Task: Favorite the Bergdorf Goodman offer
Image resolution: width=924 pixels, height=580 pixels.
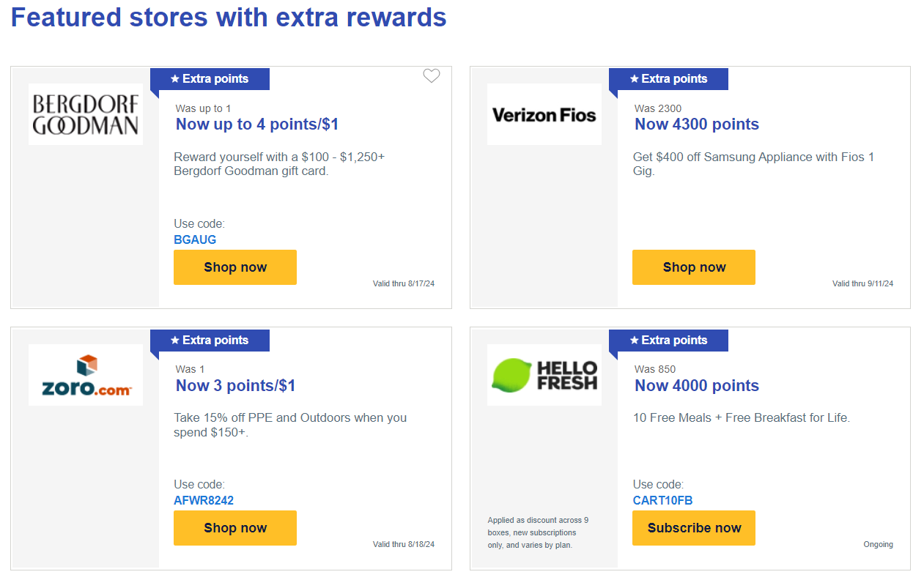Action: click(x=431, y=75)
